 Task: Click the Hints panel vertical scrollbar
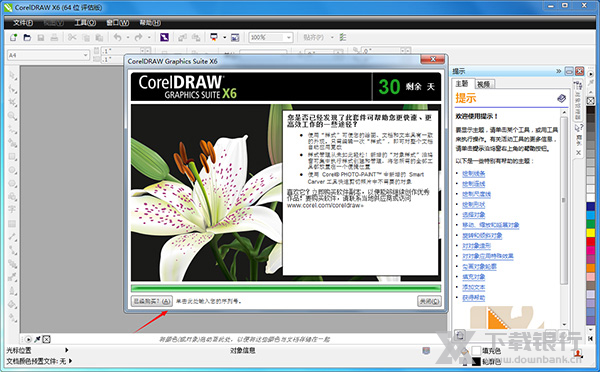[x=564, y=219]
